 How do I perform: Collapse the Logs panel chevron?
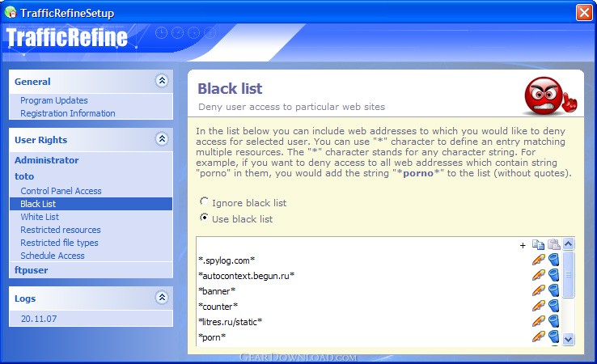(162, 298)
